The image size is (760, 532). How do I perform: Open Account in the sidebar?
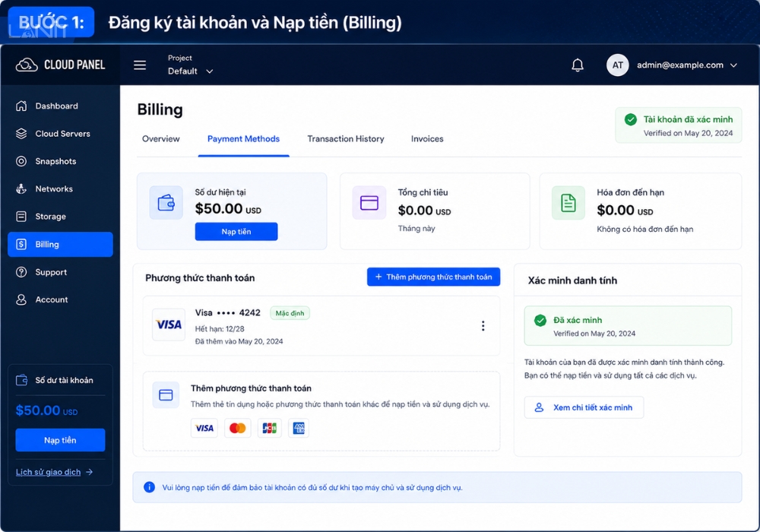60,299
